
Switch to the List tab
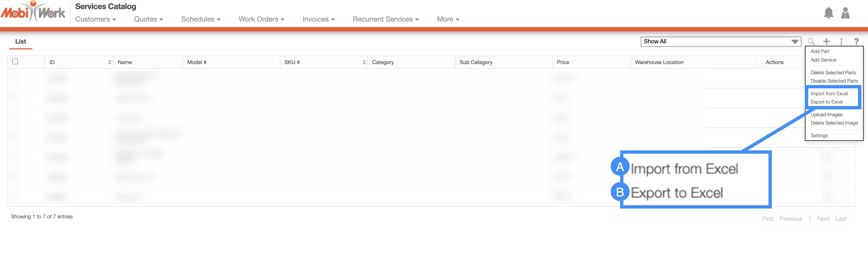click(20, 41)
